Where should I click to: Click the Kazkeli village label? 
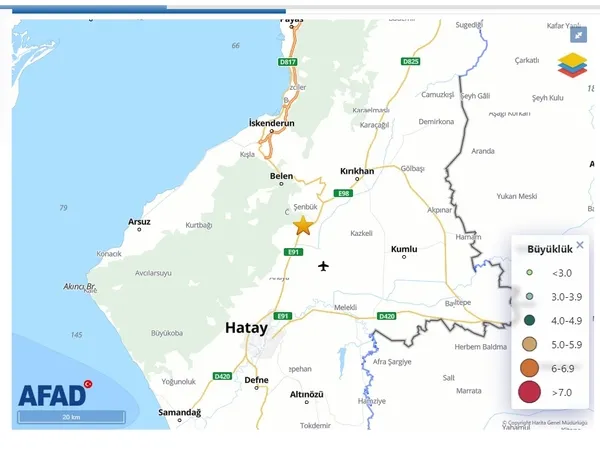point(361,233)
